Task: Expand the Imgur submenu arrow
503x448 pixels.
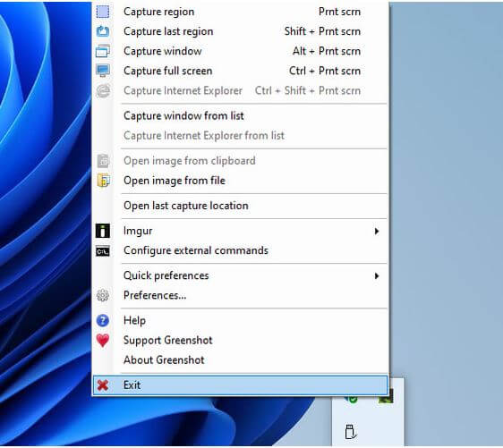Action: pos(377,231)
